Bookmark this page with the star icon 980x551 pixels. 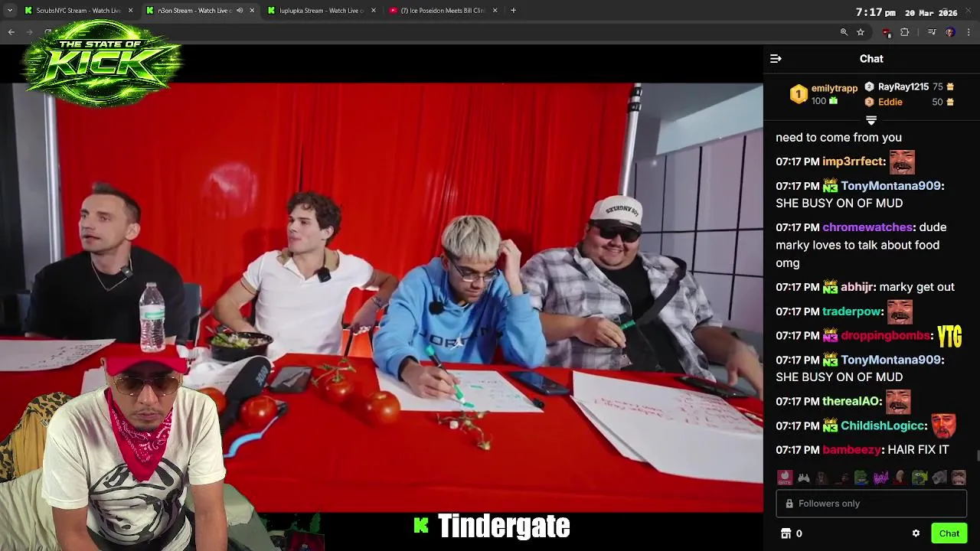click(861, 32)
